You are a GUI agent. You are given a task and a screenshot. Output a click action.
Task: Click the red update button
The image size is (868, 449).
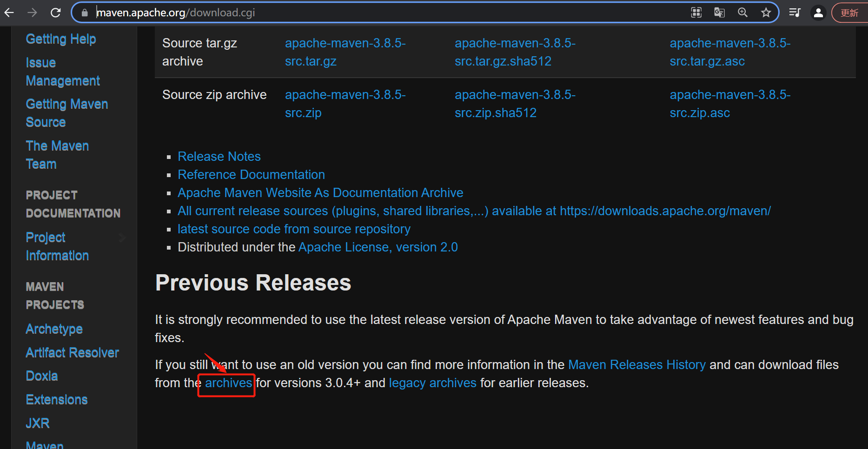click(x=850, y=13)
